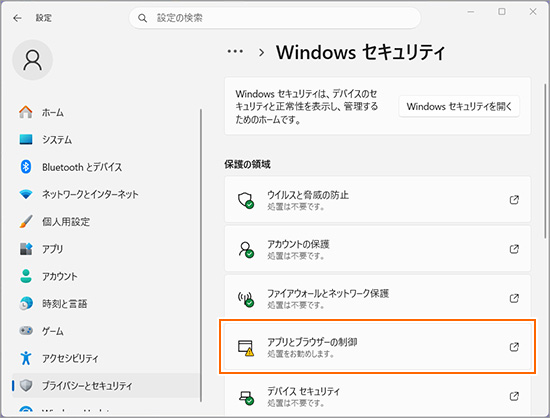Select ホーム in the sidebar

(x=106, y=112)
